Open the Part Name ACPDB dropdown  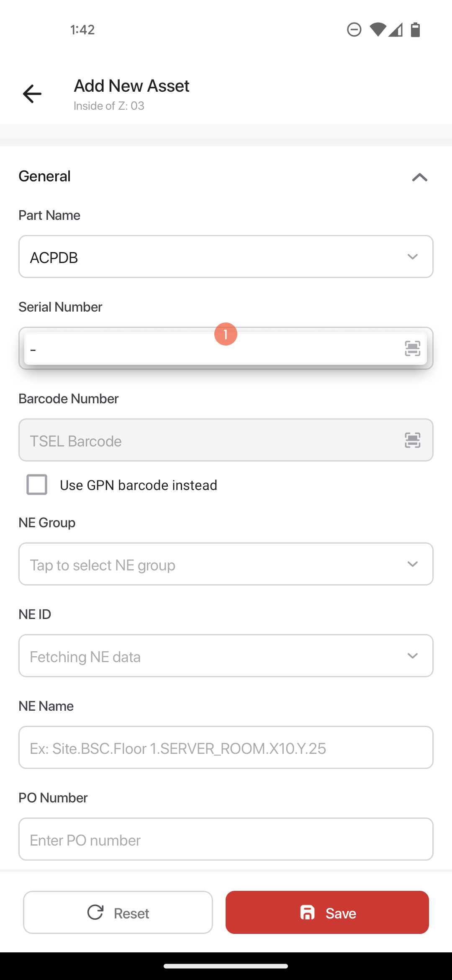coord(226,257)
